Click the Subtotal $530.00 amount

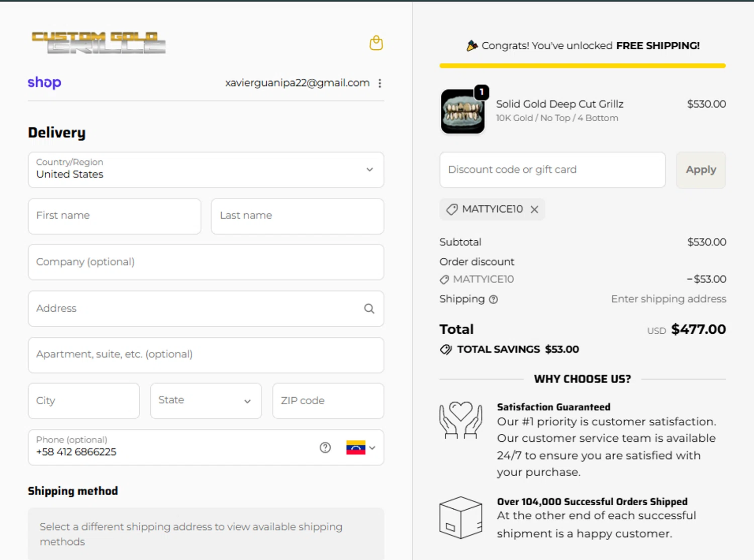[707, 242]
